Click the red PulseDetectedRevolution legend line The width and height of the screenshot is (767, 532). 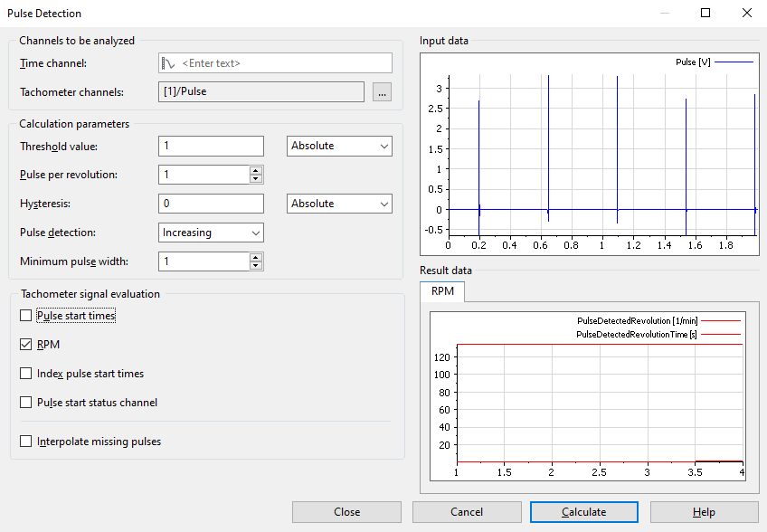tap(720, 321)
